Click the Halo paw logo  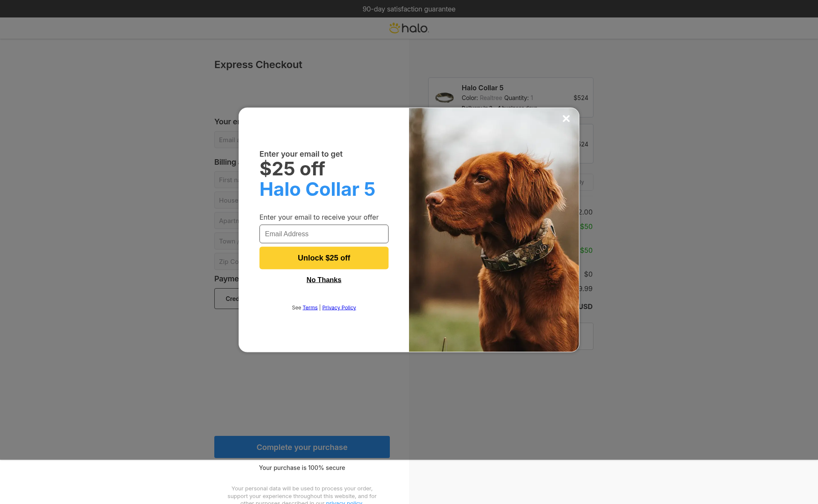(409, 28)
